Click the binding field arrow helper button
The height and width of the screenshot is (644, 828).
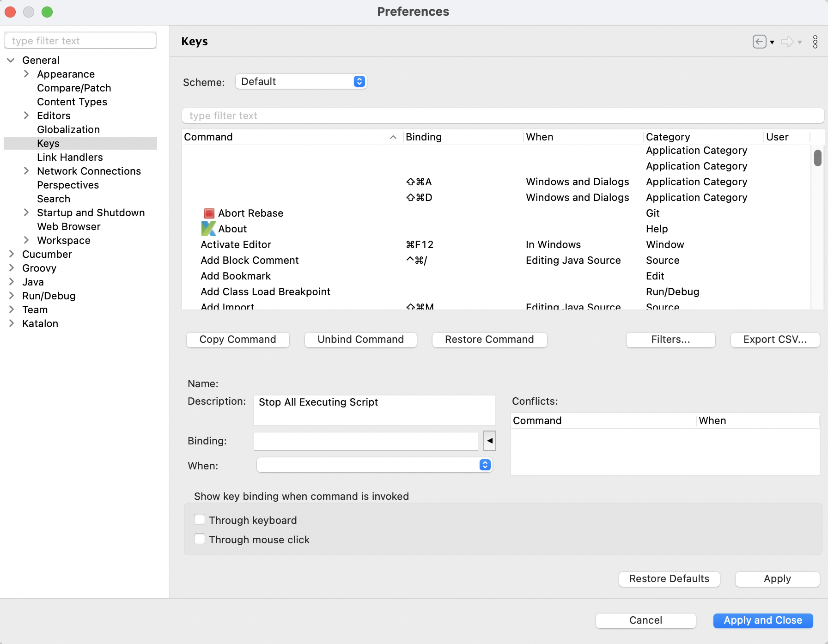tap(489, 441)
